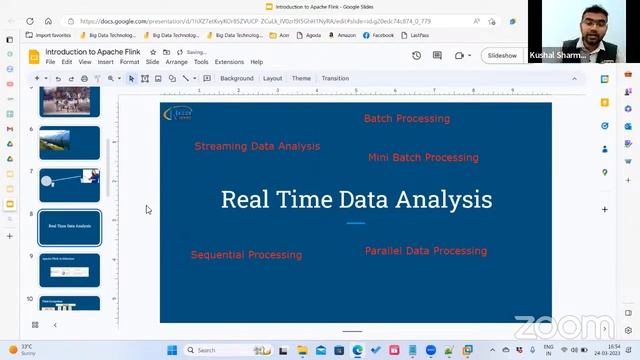
Task: Open the Edit menu
Action: (67, 62)
